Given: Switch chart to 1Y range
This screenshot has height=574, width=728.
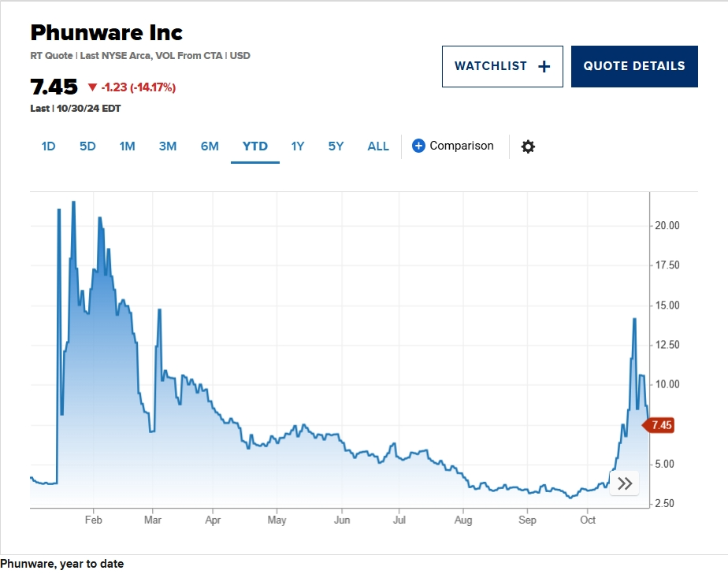Looking at the screenshot, I should (x=298, y=146).
